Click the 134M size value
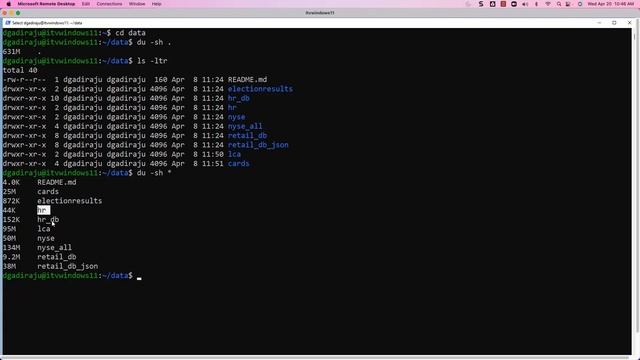Screen dimensions: 640x360 11,248
